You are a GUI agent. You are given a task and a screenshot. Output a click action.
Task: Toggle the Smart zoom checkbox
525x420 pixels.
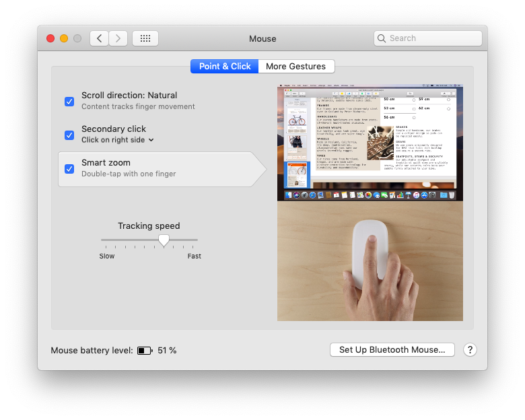coord(69,169)
